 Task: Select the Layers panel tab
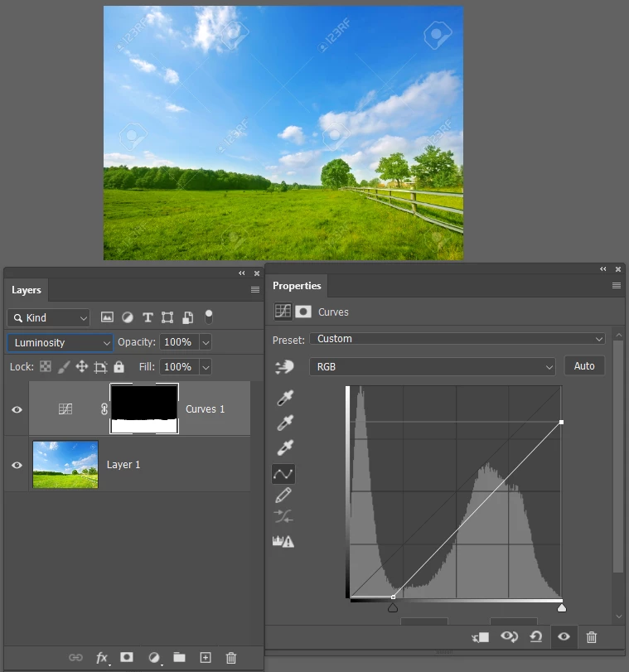pos(27,290)
